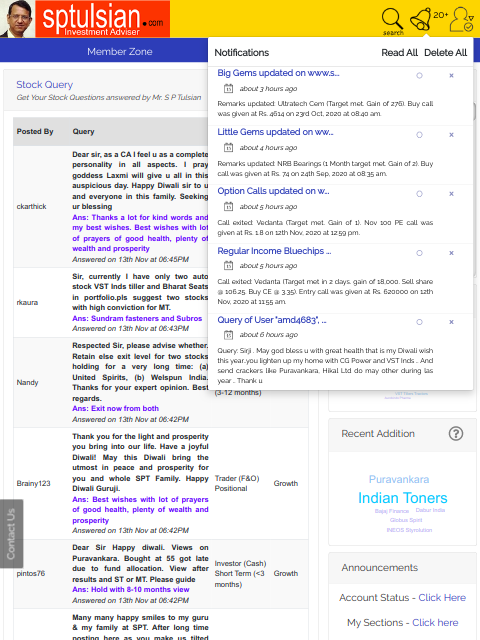Click 'Investor (Cash) Short Term' cell
Viewport: 480px width, 640px height.
coord(240,573)
